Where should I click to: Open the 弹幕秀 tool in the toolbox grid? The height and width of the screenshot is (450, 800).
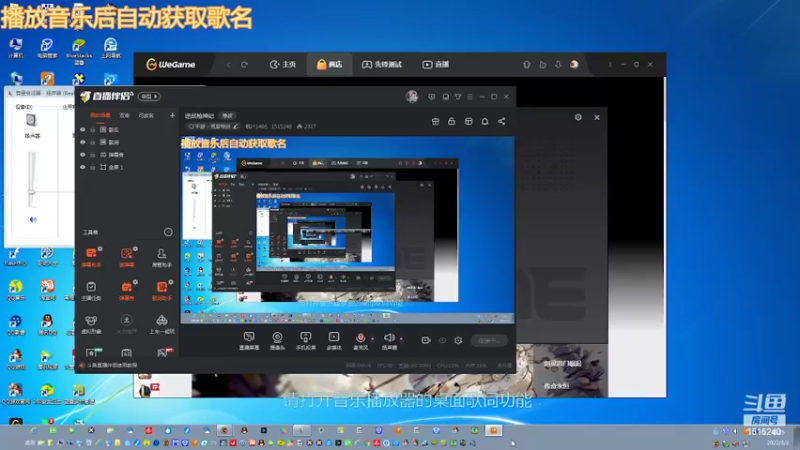point(127,291)
